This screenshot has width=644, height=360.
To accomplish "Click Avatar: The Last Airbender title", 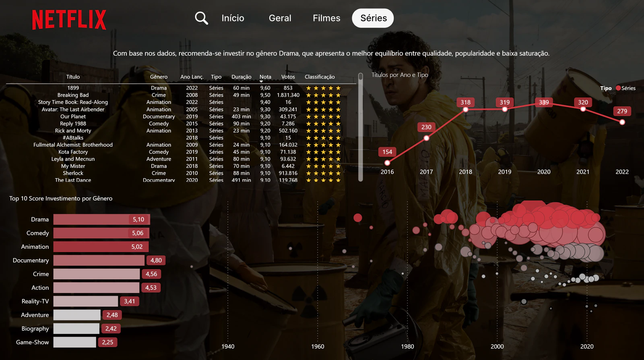I will click(73, 110).
